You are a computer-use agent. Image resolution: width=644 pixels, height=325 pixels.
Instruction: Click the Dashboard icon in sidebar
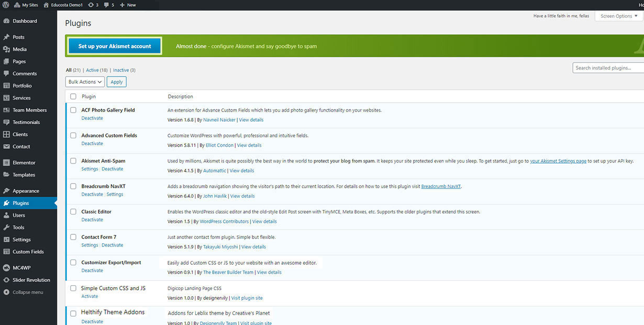[x=6, y=21]
